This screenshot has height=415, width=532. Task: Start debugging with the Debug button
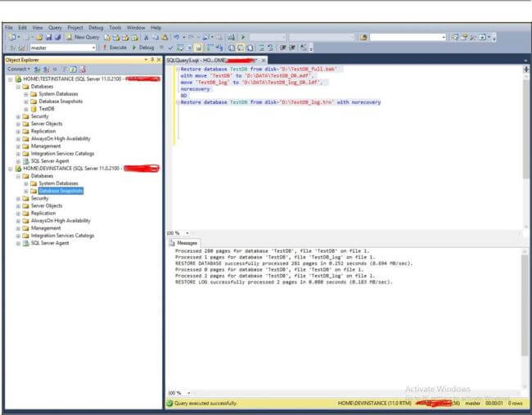144,47
